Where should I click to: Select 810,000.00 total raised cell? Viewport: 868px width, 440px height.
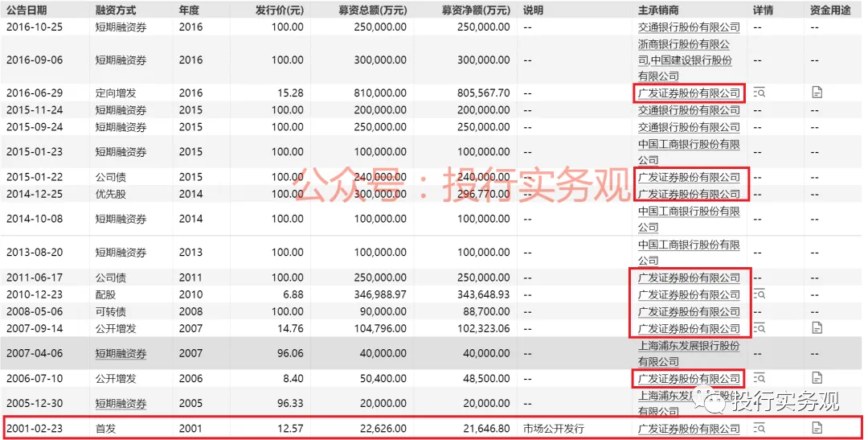coord(380,93)
